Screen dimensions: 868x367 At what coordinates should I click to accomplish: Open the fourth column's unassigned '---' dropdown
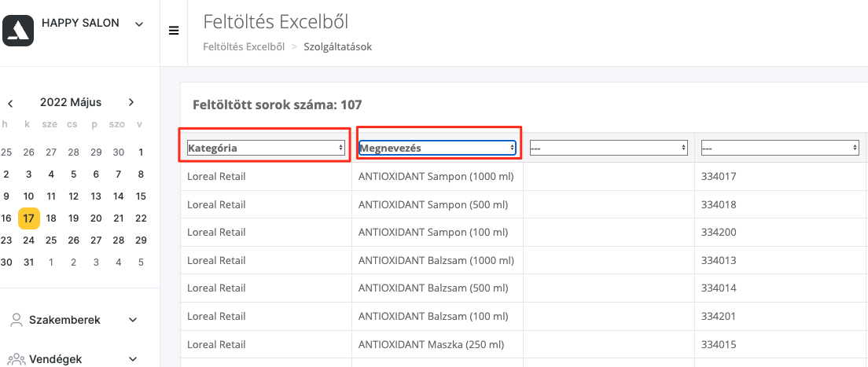780,148
